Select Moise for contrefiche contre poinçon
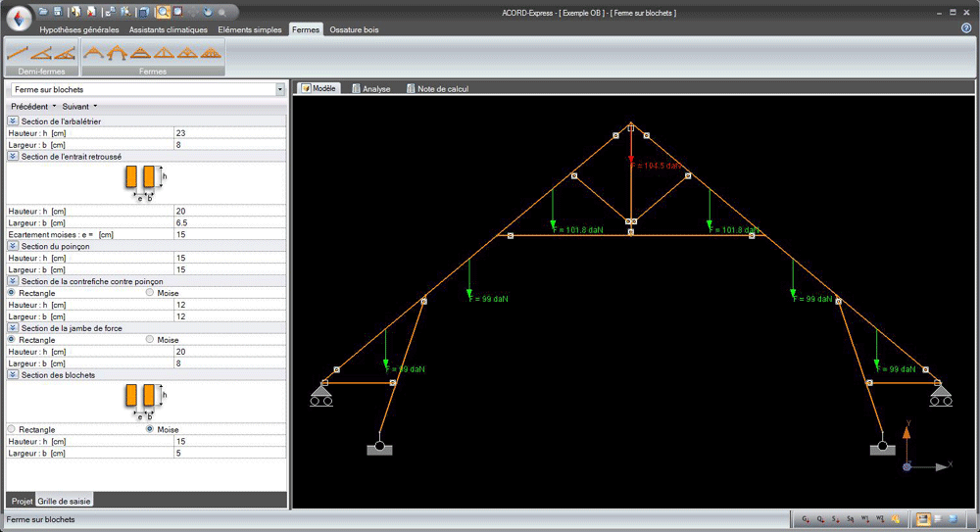The width and height of the screenshot is (980, 532). [x=149, y=293]
